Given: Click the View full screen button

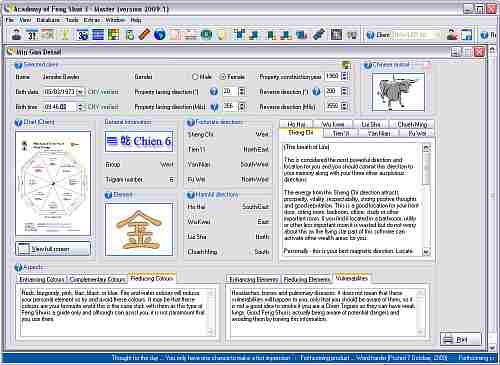Looking at the screenshot, I should 53,249.
